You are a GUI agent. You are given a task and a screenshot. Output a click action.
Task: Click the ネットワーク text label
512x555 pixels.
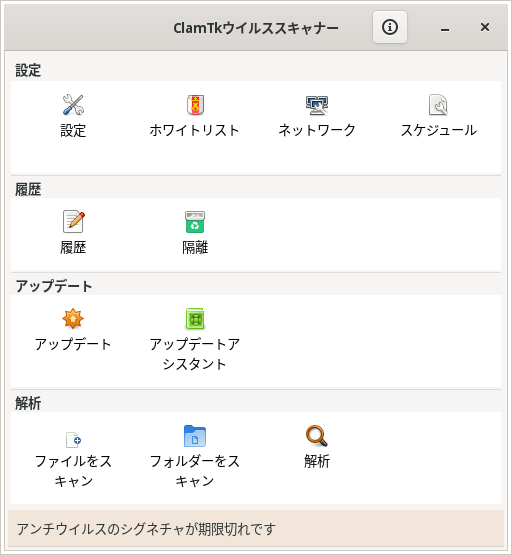point(317,130)
